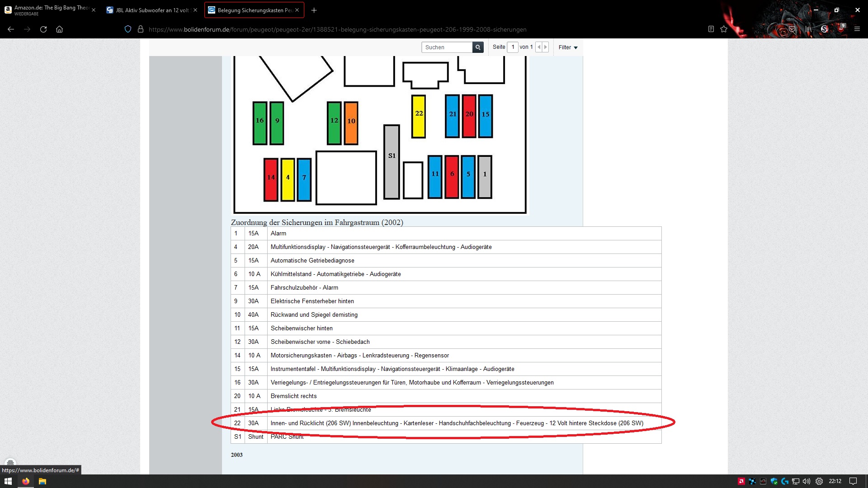This screenshot has width=868, height=488.
Task: Open Pocket save icon in toolbar
Action: tap(792, 29)
